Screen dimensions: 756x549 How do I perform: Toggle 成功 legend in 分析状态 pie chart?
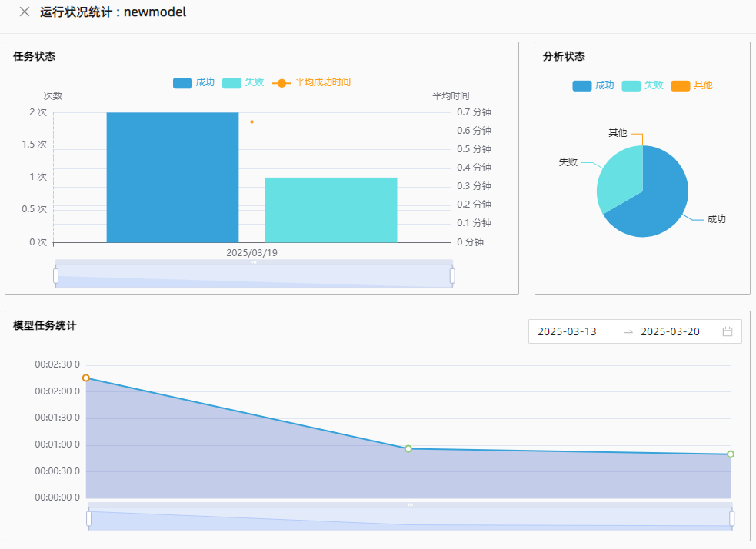[x=593, y=86]
